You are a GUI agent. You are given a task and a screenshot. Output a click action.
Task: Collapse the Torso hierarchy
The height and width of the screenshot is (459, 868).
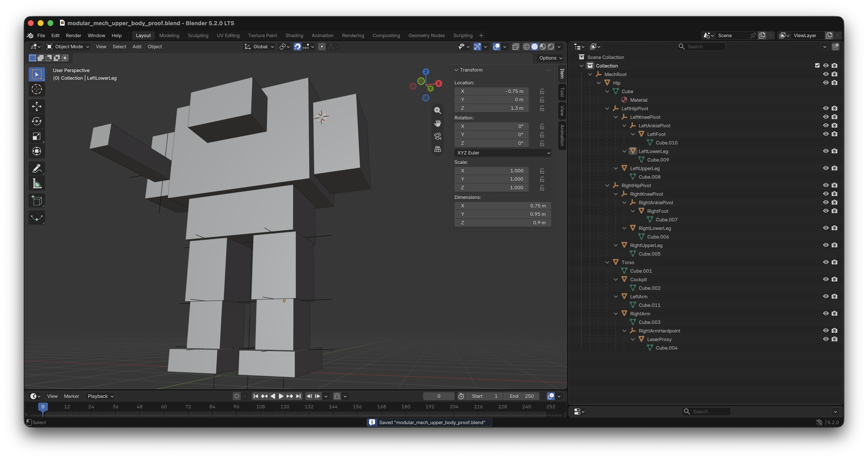pos(607,263)
